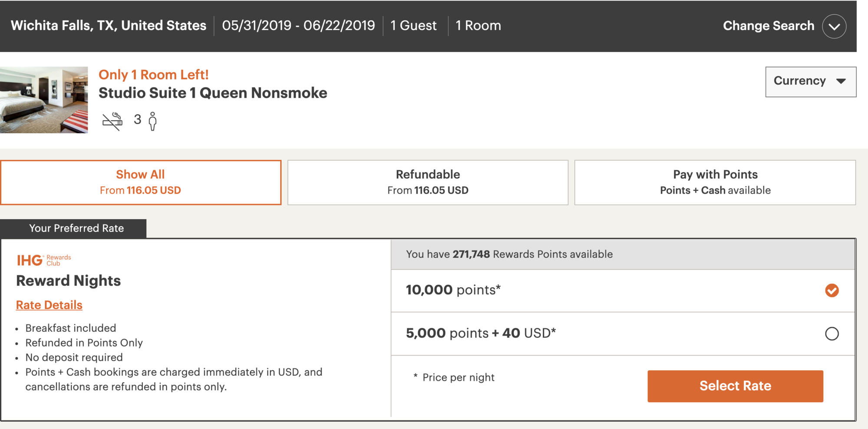Click the 05/31/2019 - 06/22/2019 date range
The width and height of the screenshot is (868, 429).
[x=298, y=26]
